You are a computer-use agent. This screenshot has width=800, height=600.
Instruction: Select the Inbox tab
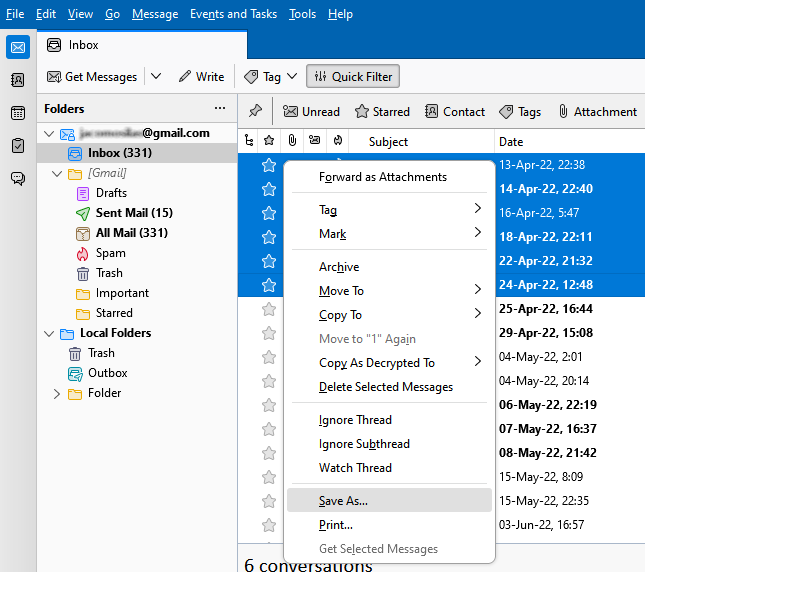tap(142, 45)
